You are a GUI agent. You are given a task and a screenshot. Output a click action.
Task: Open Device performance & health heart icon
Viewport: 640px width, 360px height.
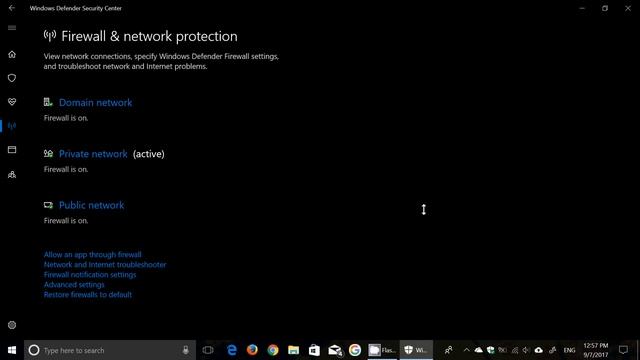point(12,102)
